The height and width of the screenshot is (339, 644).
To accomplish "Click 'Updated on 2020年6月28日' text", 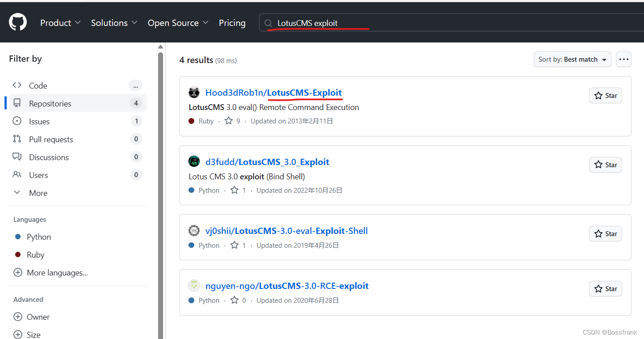I will pyautogui.click(x=297, y=301).
